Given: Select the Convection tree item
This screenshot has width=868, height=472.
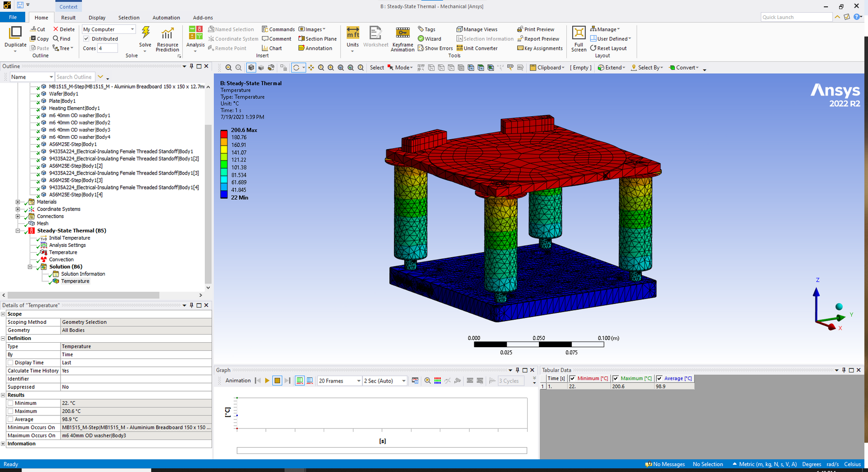Looking at the screenshot, I should point(61,260).
